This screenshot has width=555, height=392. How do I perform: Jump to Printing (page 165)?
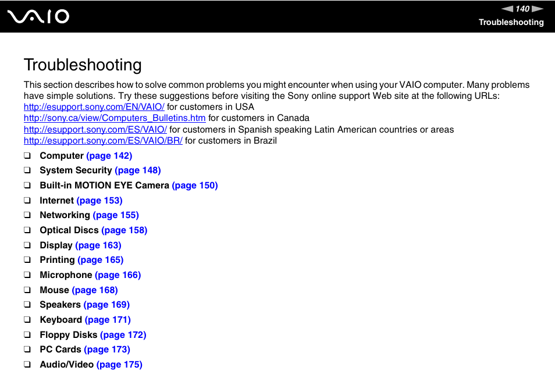[x=101, y=260]
